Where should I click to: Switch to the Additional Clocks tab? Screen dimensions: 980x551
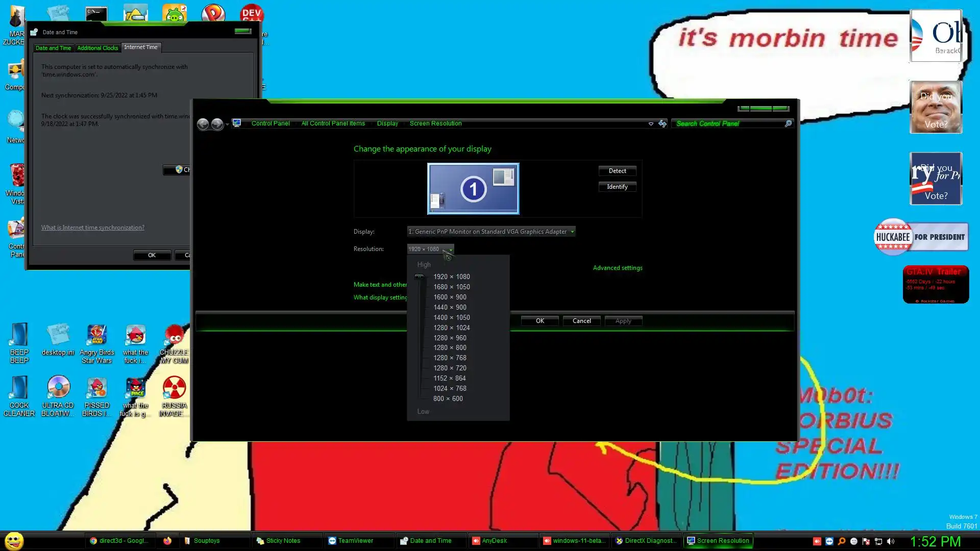[97, 48]
